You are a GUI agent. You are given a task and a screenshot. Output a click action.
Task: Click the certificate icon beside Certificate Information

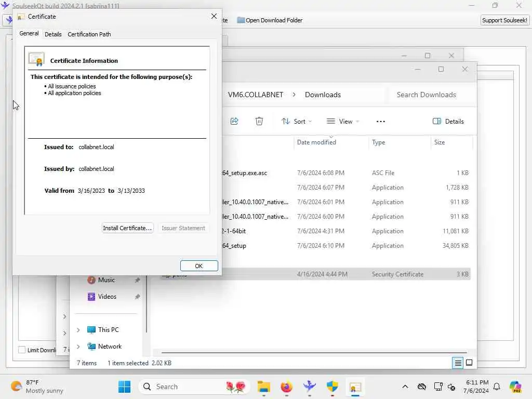[37, 59]
